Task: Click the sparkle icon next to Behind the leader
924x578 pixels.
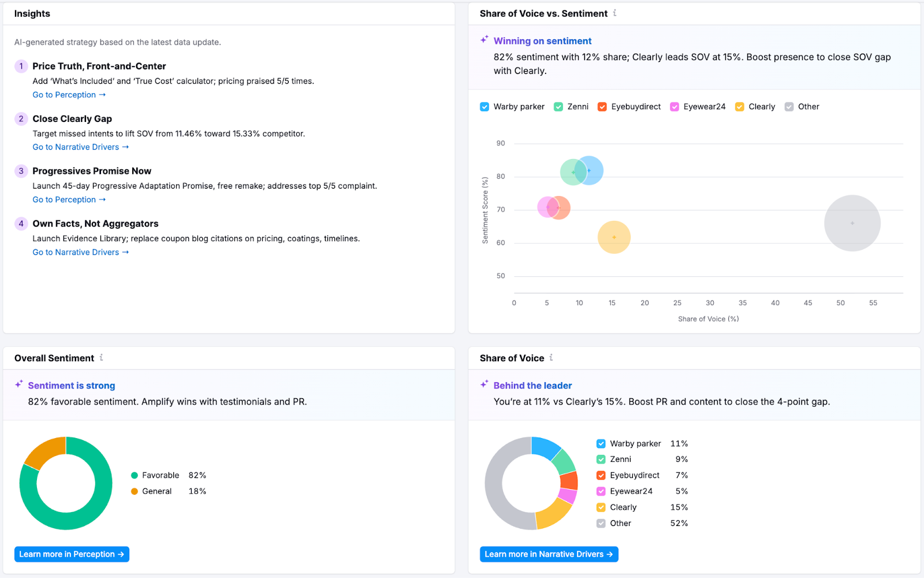Action: [x=483, y=383]
